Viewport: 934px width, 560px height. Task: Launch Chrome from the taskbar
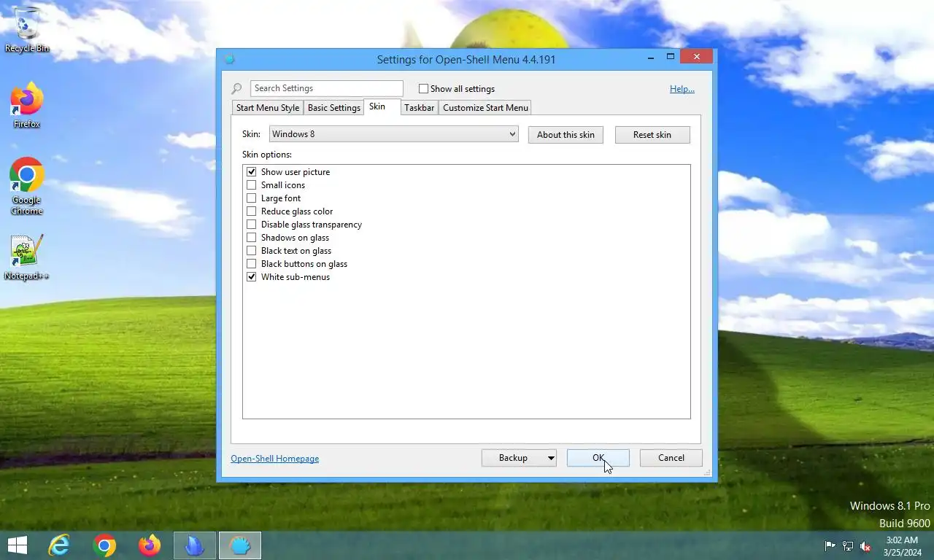click(104, 545)
